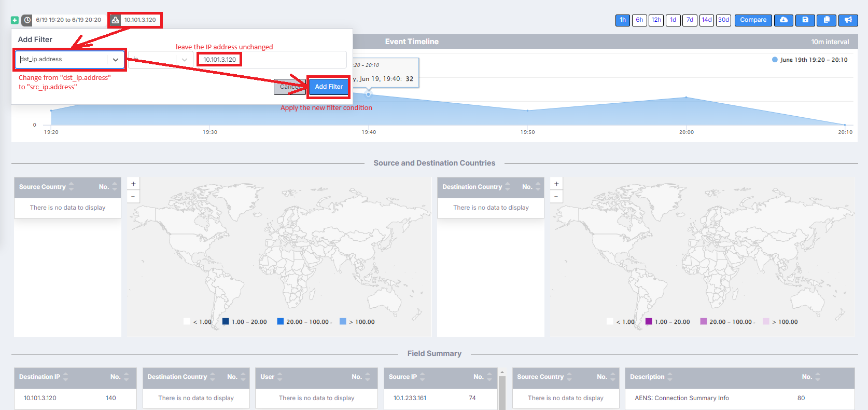Click 'AENS: Connection Summary Info' description row
Viewport: 868px width, 410px height.
point(740,398)
